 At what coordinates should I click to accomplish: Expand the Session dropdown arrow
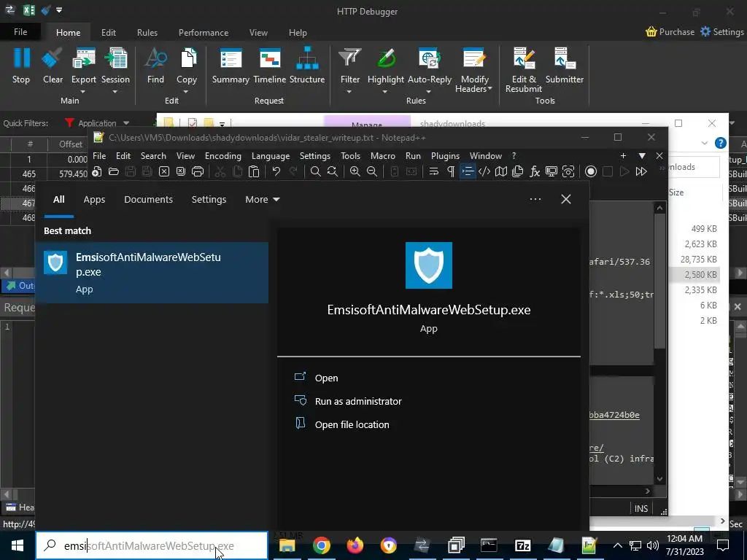115,91
